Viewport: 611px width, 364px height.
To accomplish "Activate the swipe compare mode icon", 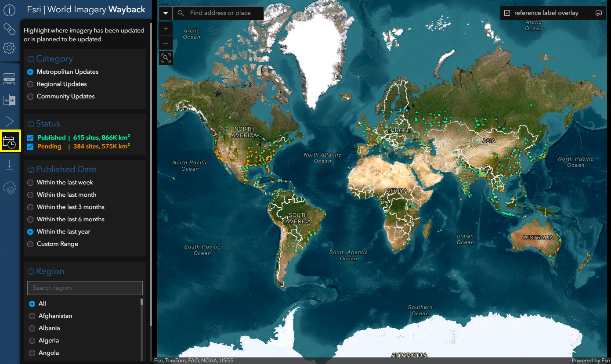I will [9, 101].
